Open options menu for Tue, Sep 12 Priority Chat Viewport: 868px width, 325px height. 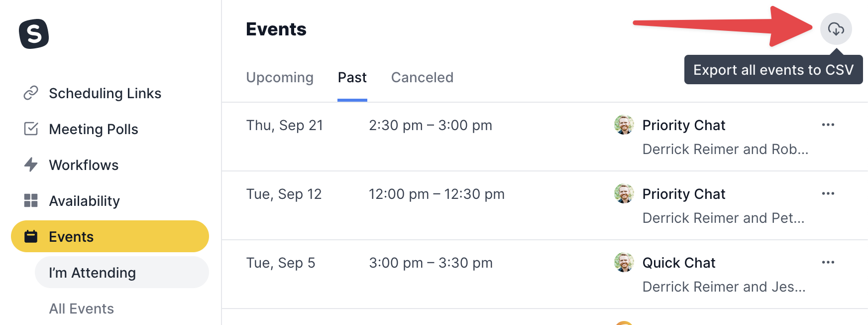[x=828, y=193]
